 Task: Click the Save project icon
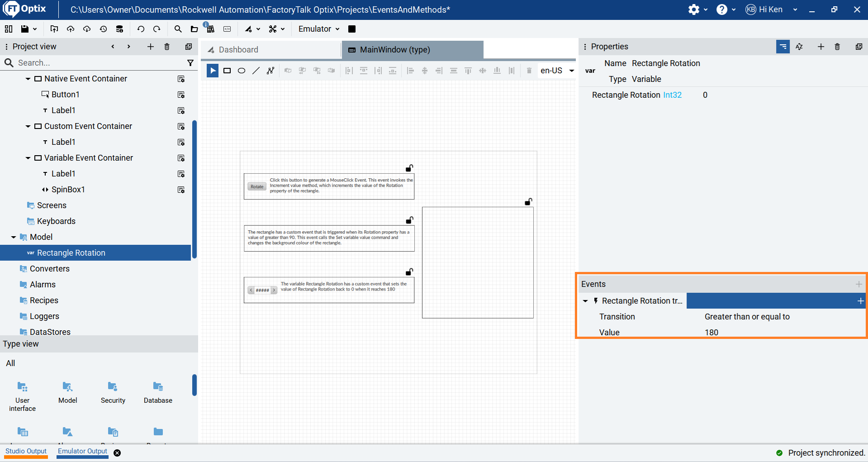(24, 29)
